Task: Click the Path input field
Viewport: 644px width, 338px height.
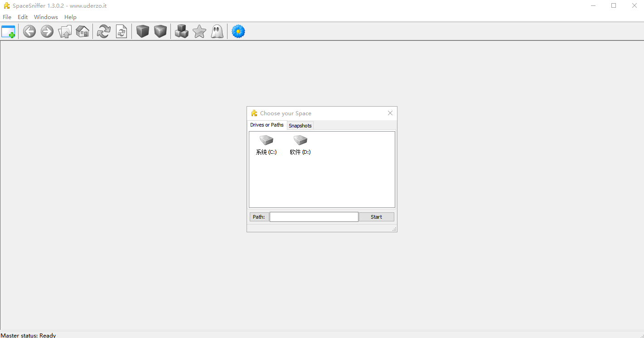Action: pos(314,217)
